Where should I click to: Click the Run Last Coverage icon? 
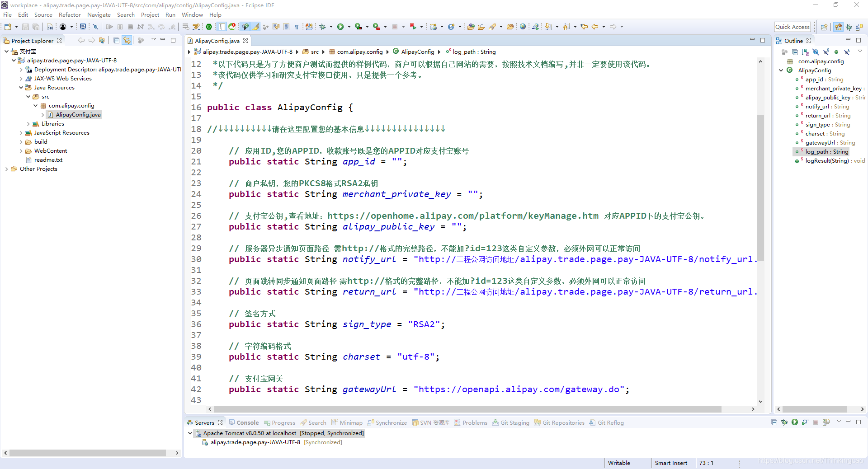[x=358, y=27]
